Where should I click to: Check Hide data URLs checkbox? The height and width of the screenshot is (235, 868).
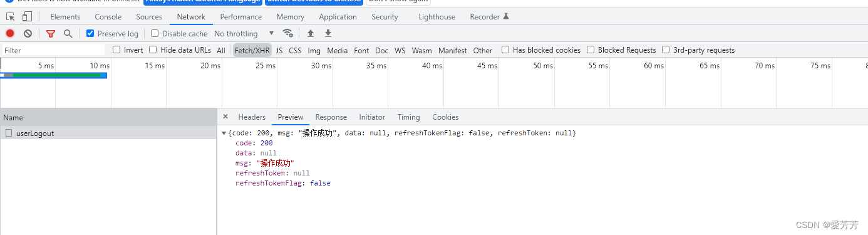(153, 50)
